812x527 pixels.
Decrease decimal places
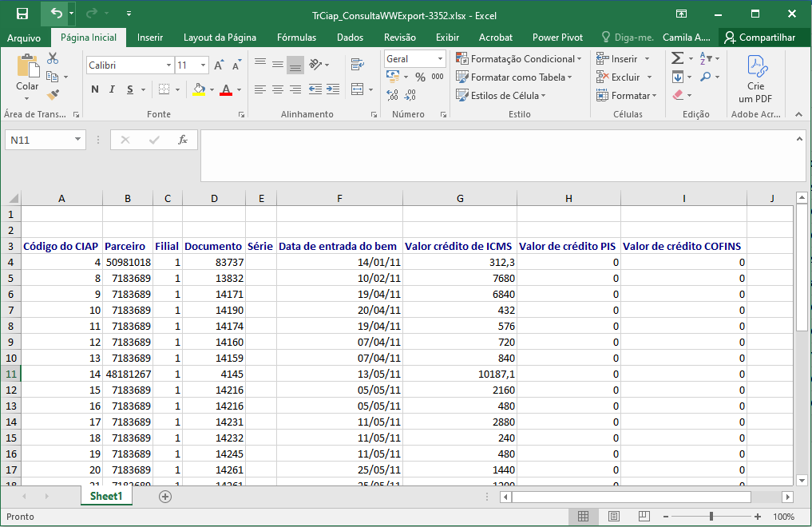410,95
